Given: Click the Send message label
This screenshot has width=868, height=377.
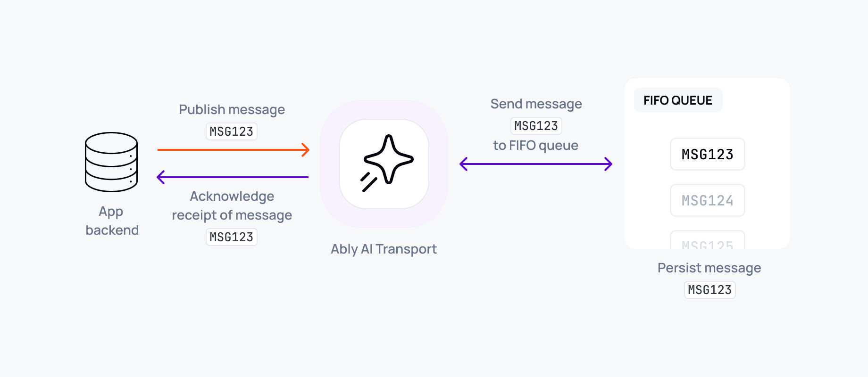Looking at the screenshot, I should [x=536, y=104].
